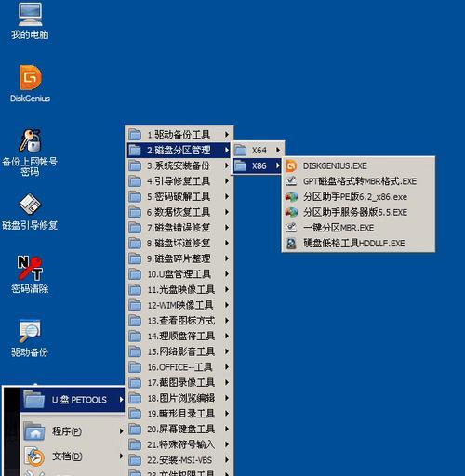The width and height of the screenshot is (465, 476).
Task: Expand arrow next to 程序(P)
Action: tap(121, 431)
